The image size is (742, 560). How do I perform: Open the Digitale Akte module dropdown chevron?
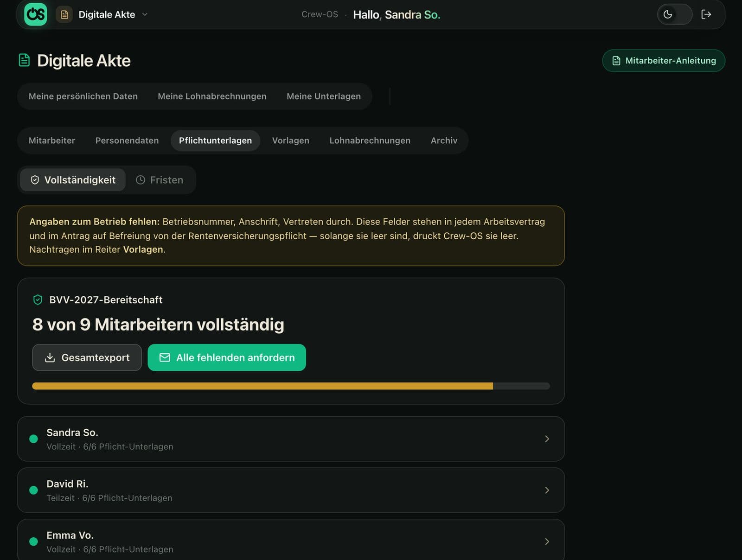(x=145, y=14)
